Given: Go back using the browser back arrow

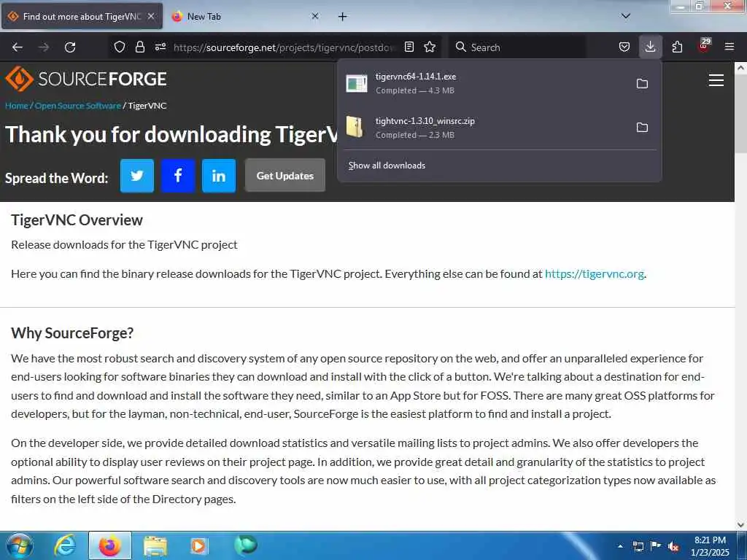Looking at the screenshot, I should tap(18, 47).
